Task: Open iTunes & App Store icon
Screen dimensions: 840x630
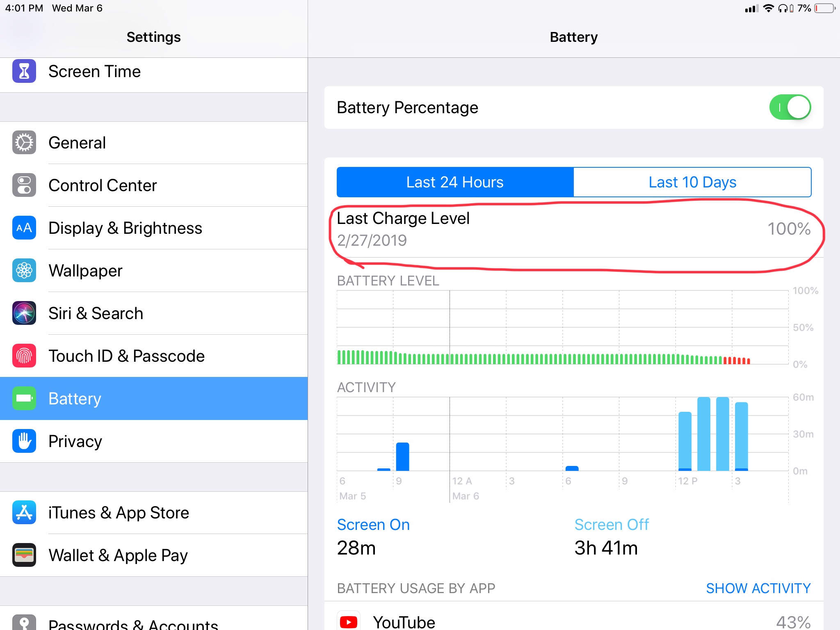Action: (24, 513)
